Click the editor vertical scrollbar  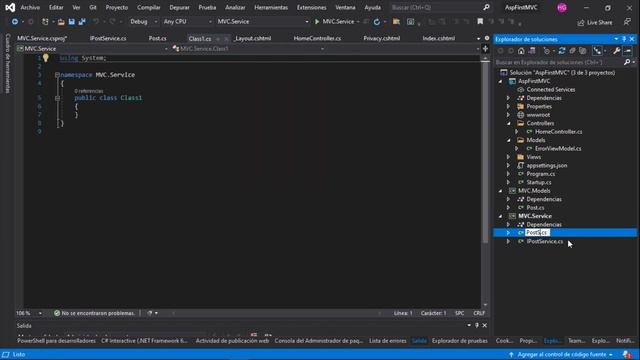(x=485, y=151)
